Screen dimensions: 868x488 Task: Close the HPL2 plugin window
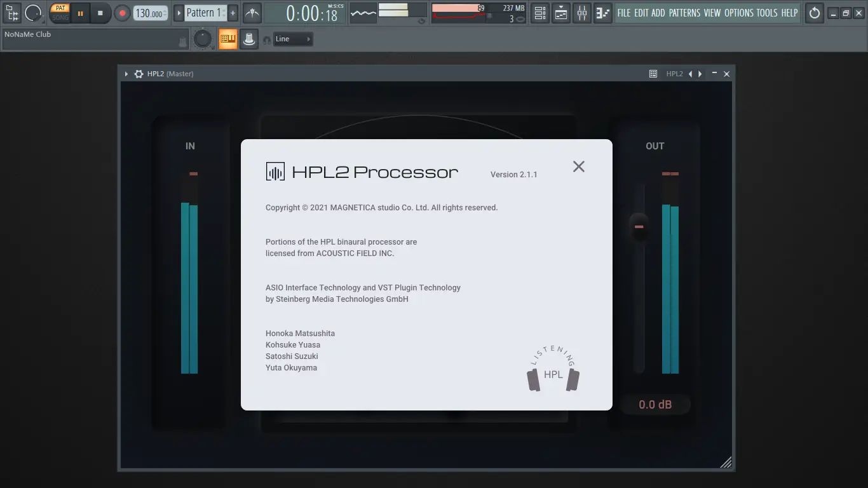[727, 74]
